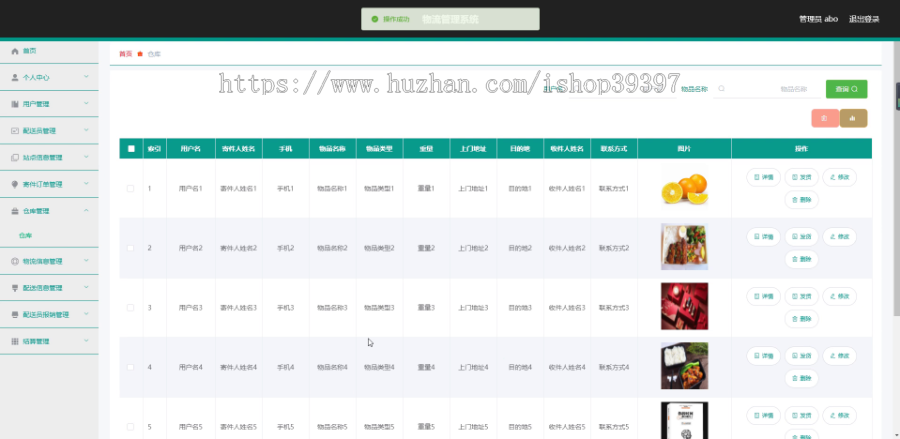Click the bar-chart icon for 用户管理
This screenshot has height=439, width=900.
coord(15,104)
